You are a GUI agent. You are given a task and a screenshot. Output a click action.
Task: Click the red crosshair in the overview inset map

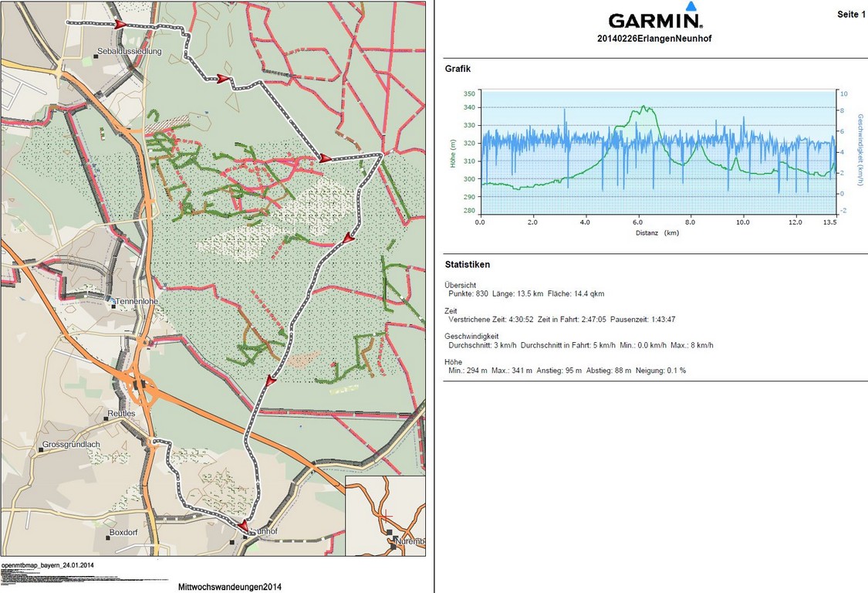[387, 515]
